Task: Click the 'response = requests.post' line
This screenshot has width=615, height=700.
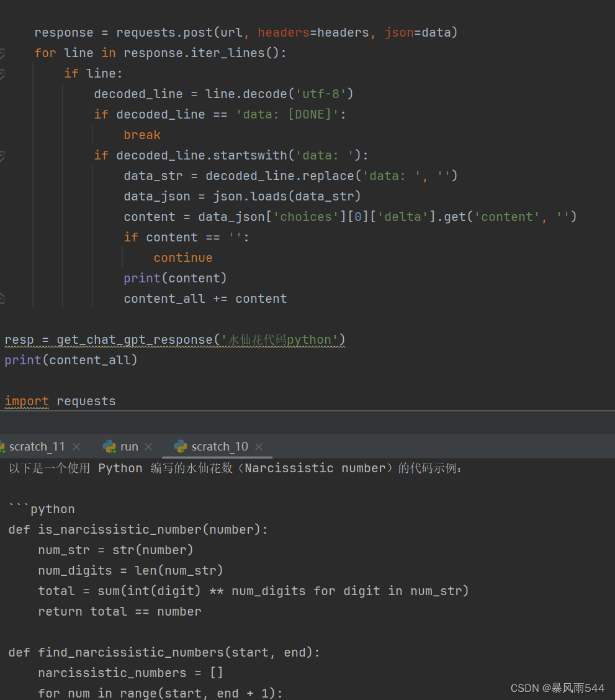Action: (246, 33)
